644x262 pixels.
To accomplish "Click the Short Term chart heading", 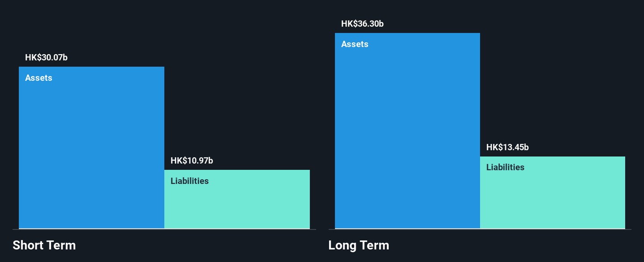I will pyautogui.click(x=44, y=245).
